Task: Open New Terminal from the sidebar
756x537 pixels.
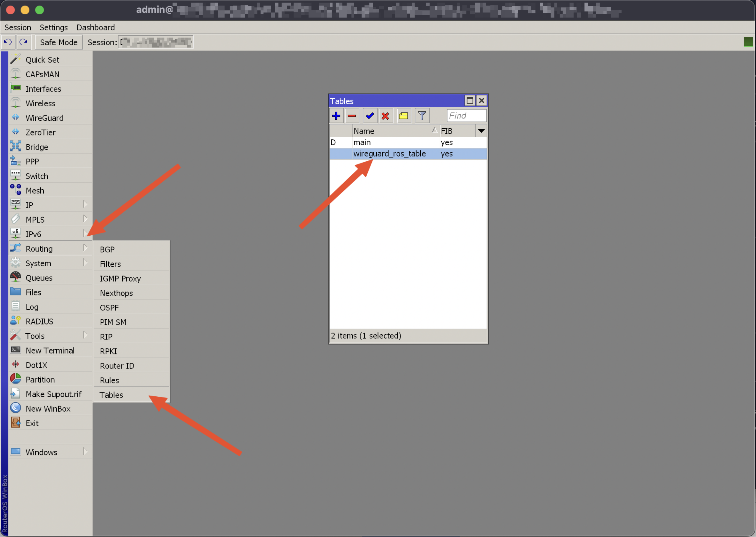Action: pyautogui.click(x=50, y=351)
